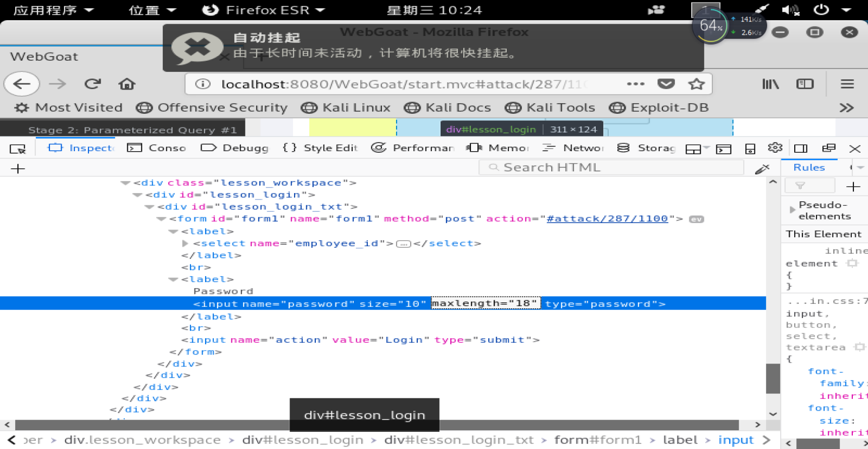The image size is (868, 449).
Task: Dock developer tools to the side
Action: (x=801, y=148)
